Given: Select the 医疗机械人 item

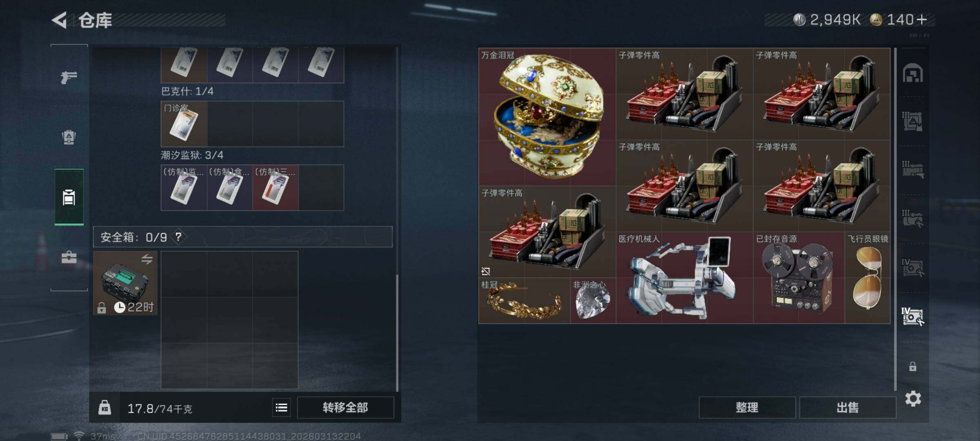Looking at the screenshot, I should pyautogui.click(x=684, y=278).
